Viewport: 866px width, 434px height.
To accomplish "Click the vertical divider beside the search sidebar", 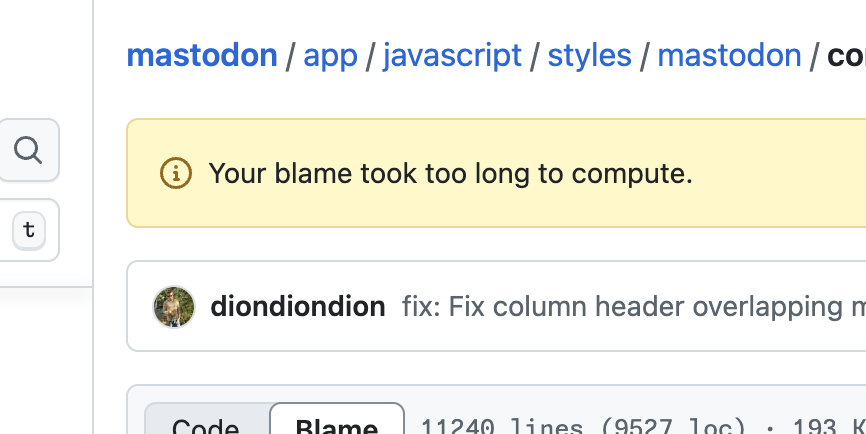I will (93, 217).
